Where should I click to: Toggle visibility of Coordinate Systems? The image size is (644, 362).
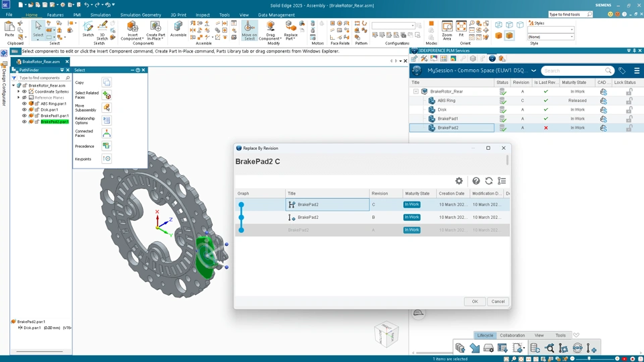click(x=24, y=92)
